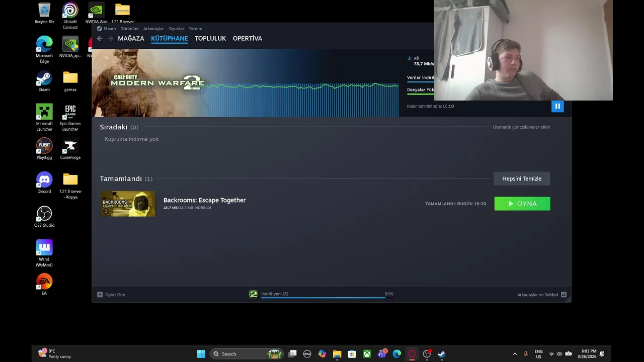Open the clock and date flyout
The width and height of the screenshot is (644, 362).
coord(587,354)
